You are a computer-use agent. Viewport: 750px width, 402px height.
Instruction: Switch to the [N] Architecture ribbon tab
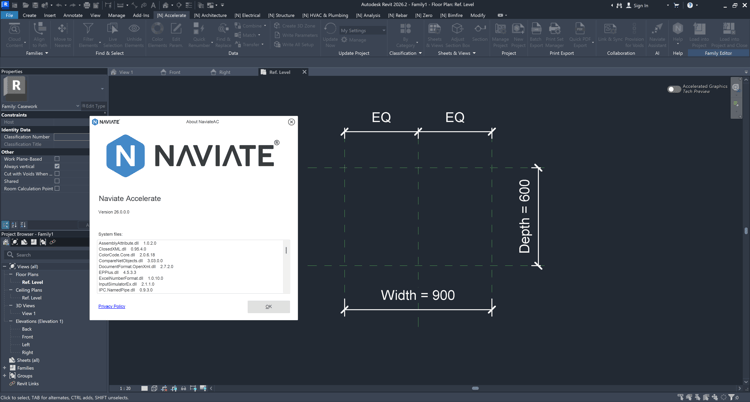pyautogui.click(x=210, y=15)
